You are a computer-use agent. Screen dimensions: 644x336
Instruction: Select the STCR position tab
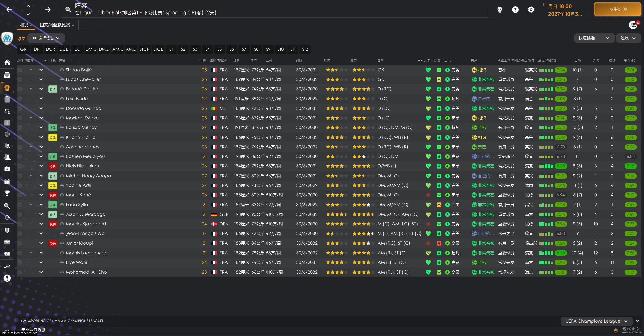coord(144,49)
